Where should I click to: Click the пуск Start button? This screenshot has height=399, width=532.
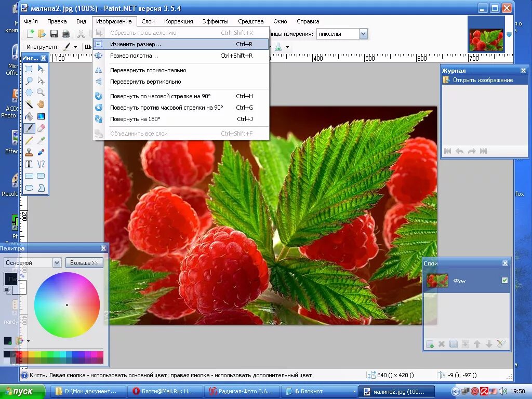point(22,392)
